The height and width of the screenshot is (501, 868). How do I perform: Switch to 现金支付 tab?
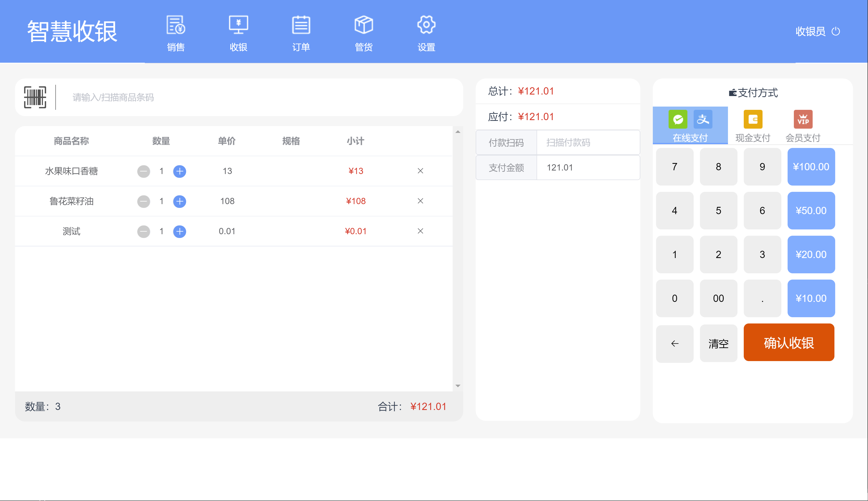(753, 125)
